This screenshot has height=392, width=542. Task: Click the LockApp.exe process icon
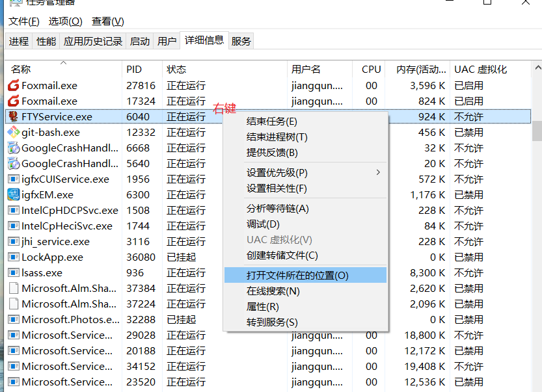tap(13, 257)
